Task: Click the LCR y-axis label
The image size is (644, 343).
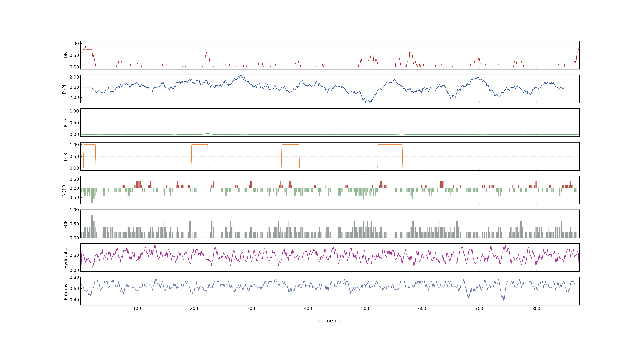Action: (x=66, y=157)
